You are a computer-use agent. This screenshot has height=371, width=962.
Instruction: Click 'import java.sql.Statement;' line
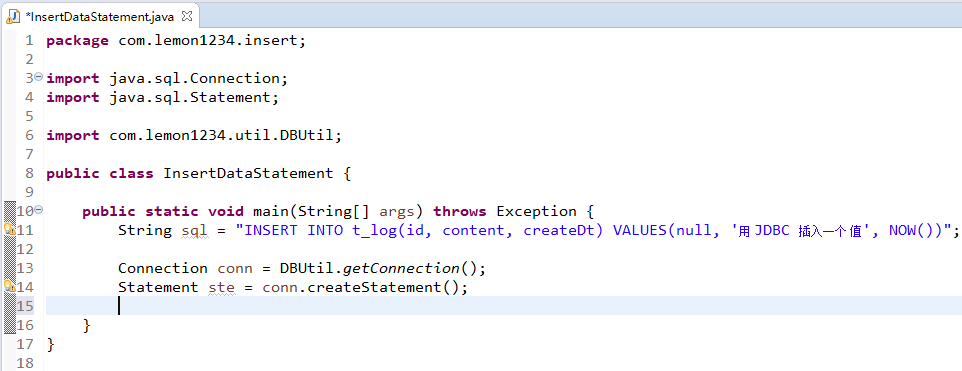[163, 98]
